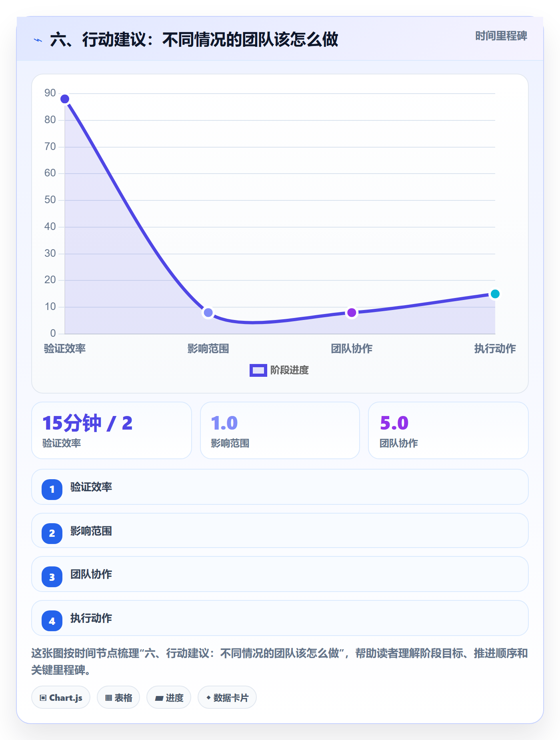Select the 团队协作 step row text
The height and width of the screenshot is (740, 560).
pyautogui.click(x=91, y=574)
